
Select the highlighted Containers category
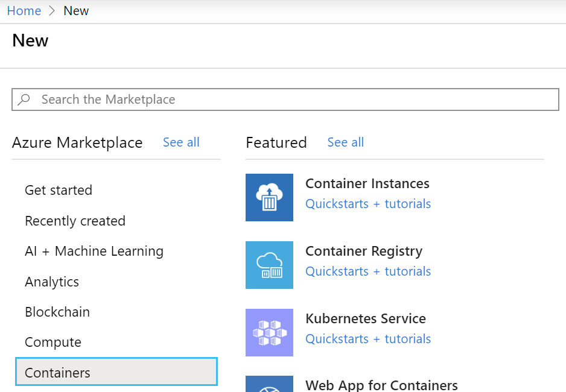116,372
